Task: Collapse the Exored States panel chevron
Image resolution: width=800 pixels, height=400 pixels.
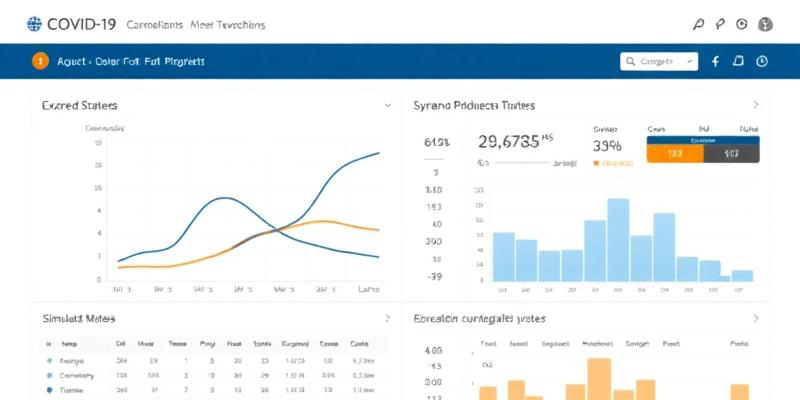Action: click(x=388, y=105)
